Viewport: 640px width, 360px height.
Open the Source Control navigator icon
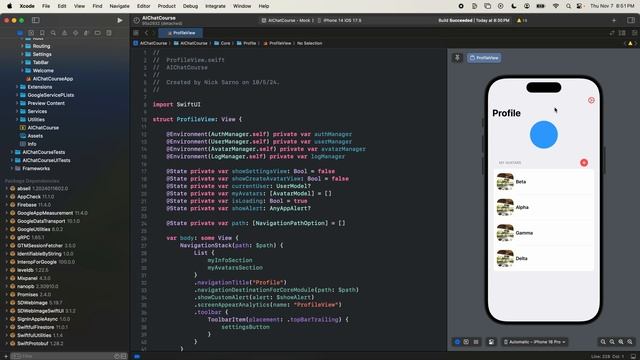point(31,33)
